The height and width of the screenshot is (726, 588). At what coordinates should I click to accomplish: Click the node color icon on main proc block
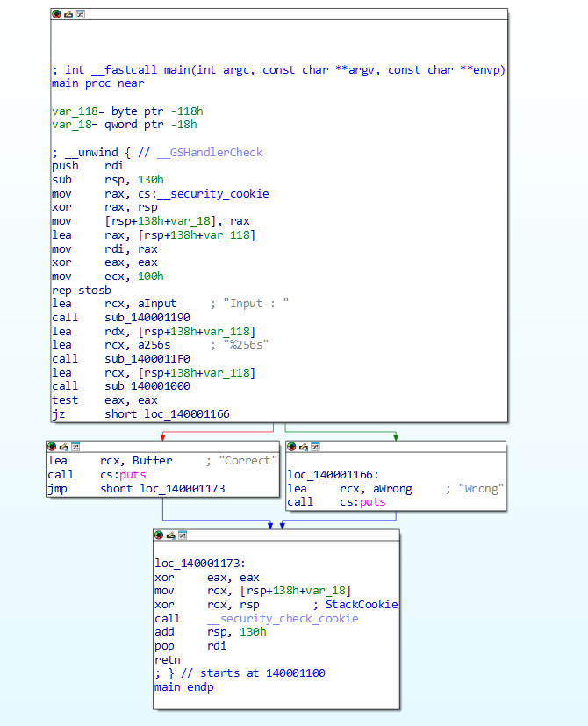click(x=56, y=14)
